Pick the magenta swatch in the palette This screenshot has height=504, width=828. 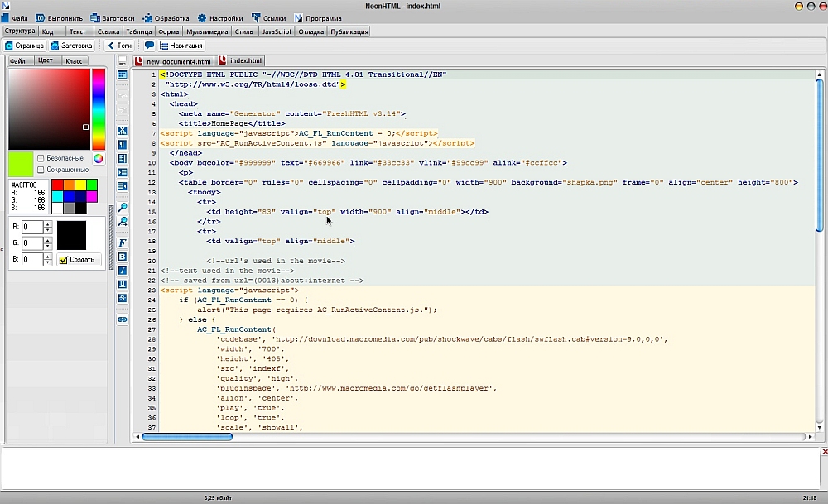[92, 196]
